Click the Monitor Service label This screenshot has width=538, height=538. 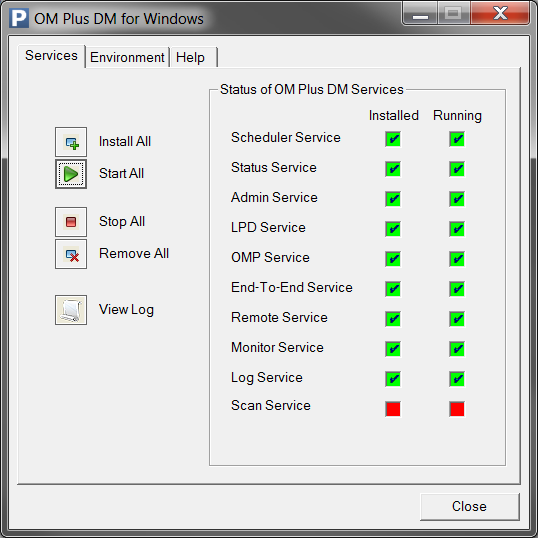pos(277,348)
